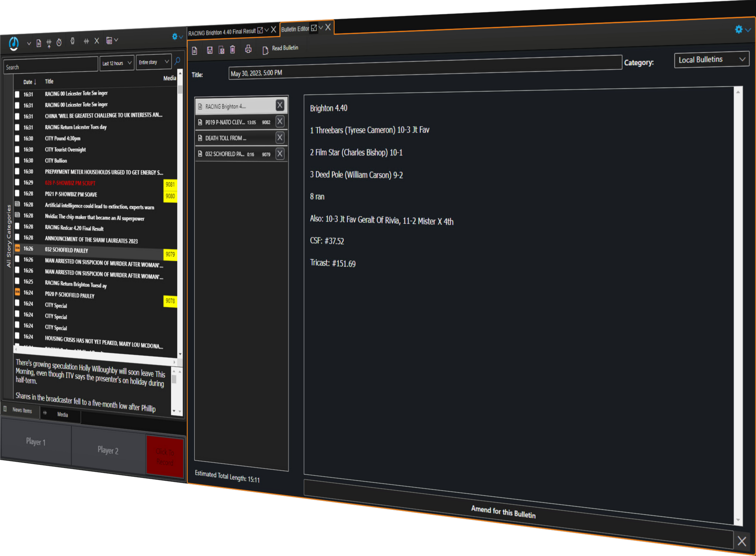The width and height of the screenshot is (756, 556).
Task: Check the checkbox for RACING Redcar 4.20 Final Result
Action: click(17, 225)
